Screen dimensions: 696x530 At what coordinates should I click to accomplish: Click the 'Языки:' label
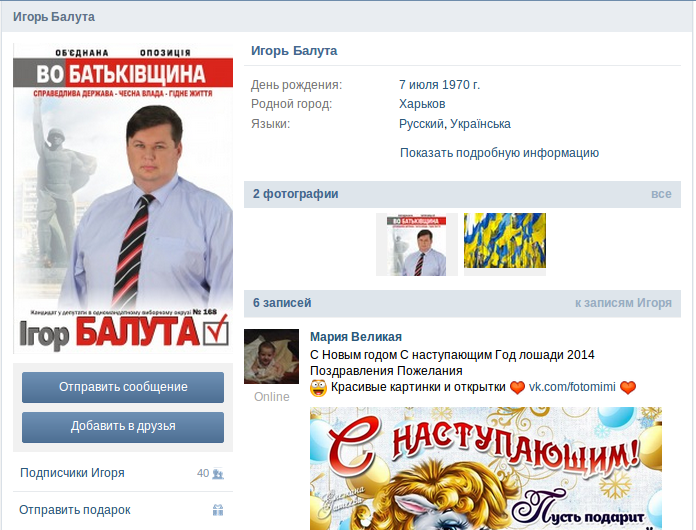pyautogui.click(x=270, y=123)
